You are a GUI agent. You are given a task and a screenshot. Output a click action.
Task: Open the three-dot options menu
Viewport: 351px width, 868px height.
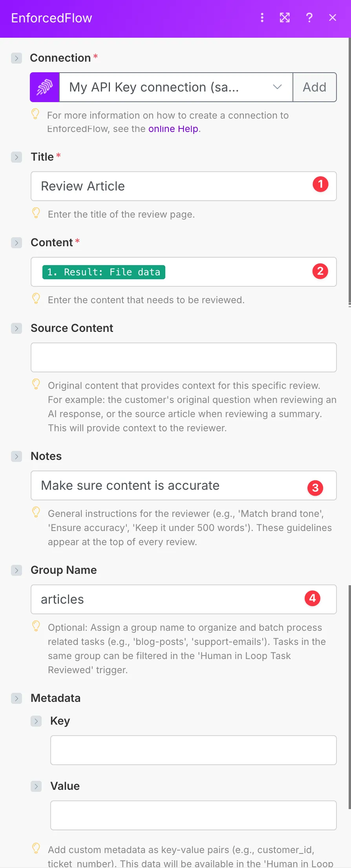click(x=262, y=18)
